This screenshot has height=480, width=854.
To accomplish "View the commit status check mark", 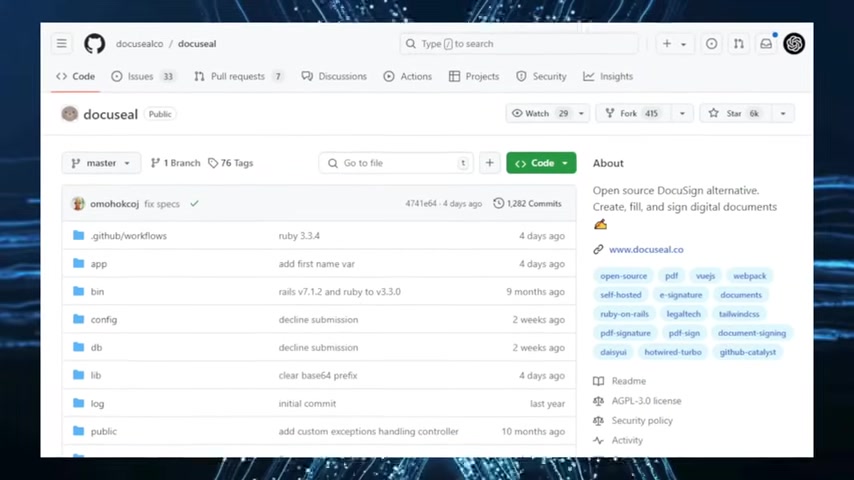I will (x=194, y=203).
